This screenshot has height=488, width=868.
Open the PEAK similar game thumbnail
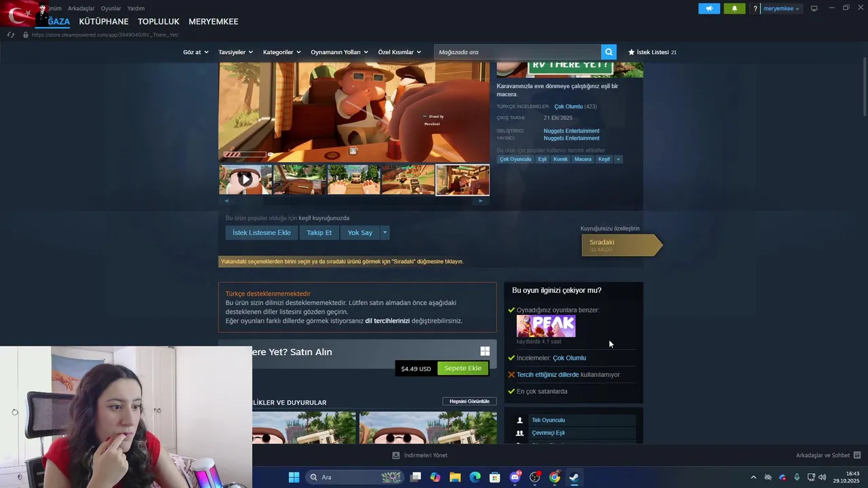pyautogui.click(x=546, y=326)
